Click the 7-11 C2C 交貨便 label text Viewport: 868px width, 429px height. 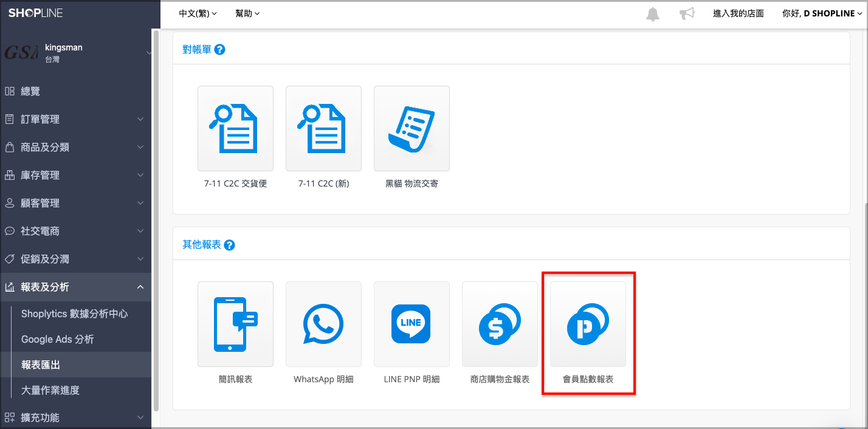[235, 184]
